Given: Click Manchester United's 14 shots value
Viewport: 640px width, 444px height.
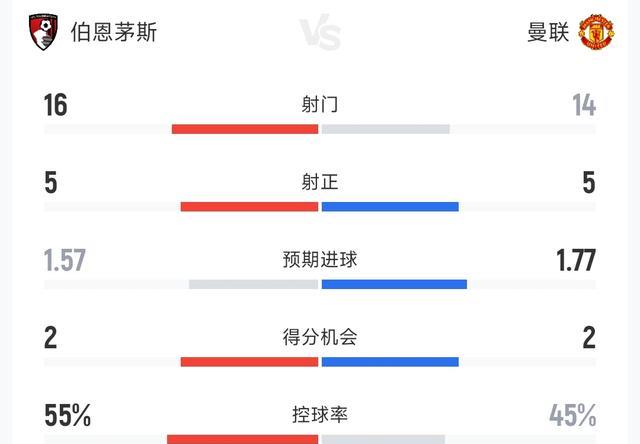Looking at the screenshot, I should point(584,105).
